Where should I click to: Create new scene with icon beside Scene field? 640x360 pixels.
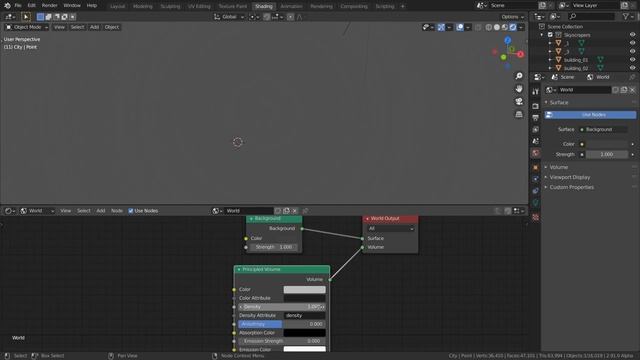point(542,5)
